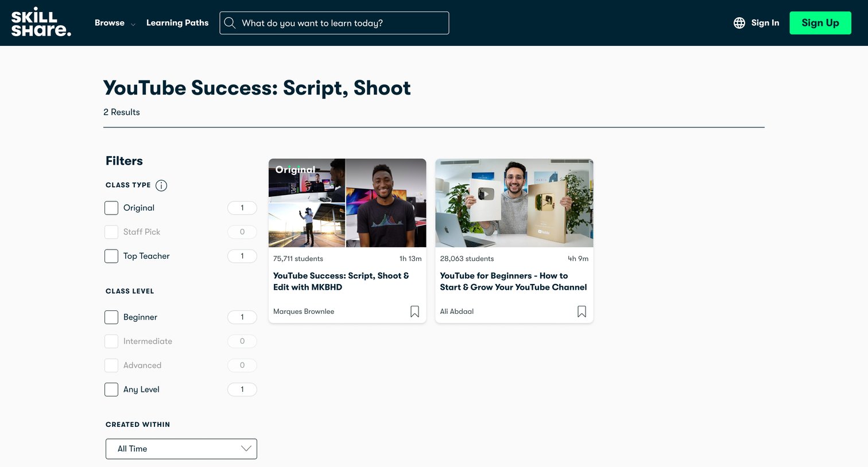Click the Class Type info icon

tap(161, 185)
